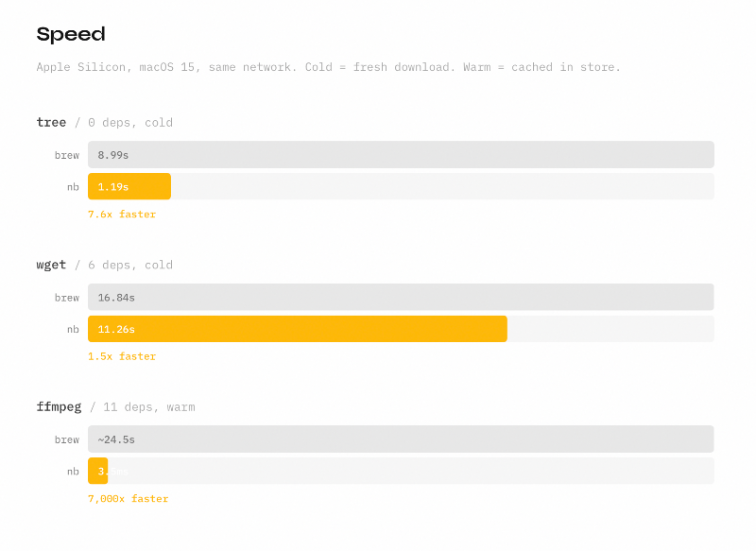This screenshot has width=756, height=551.
Task: Click the '6 deps, cold' label
Action: coord(130,266)
